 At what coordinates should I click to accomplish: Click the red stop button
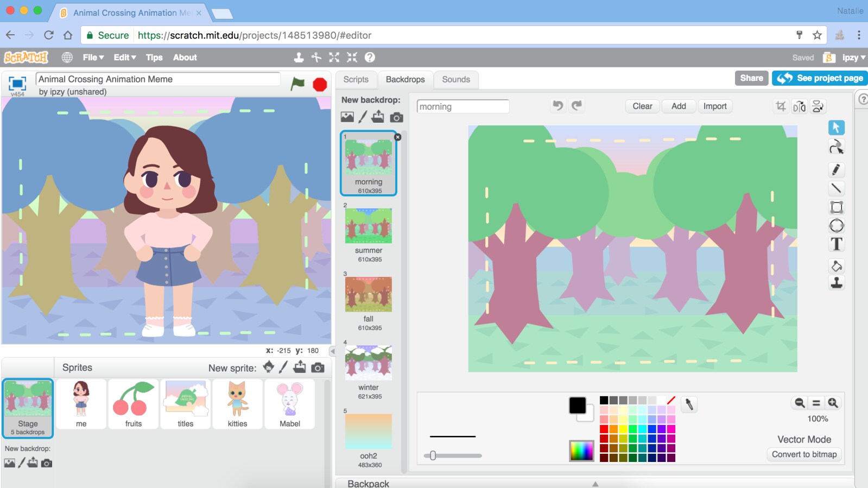tap(320, 84)
